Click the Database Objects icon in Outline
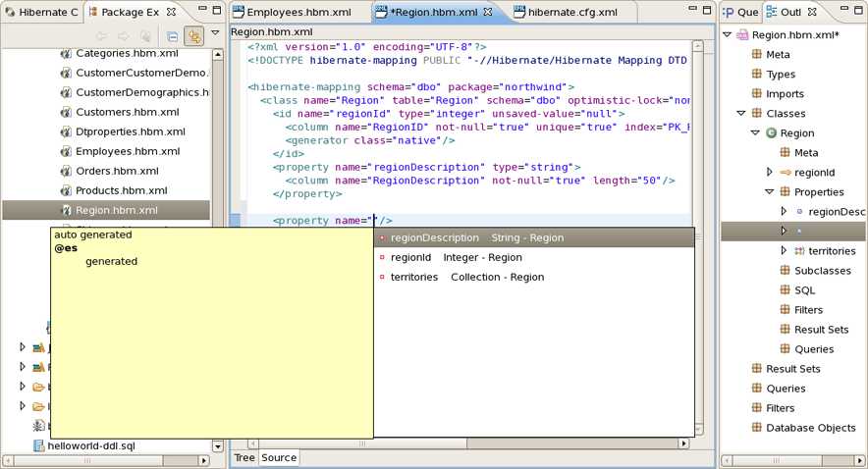The height and width of the screenshot is (469, 868). 757,428
